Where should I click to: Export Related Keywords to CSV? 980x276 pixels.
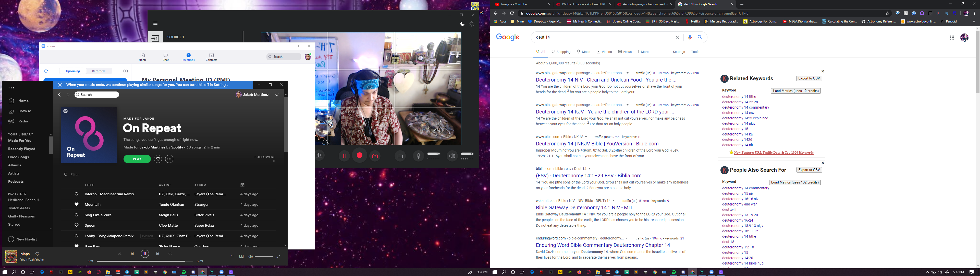pos(809,78)
